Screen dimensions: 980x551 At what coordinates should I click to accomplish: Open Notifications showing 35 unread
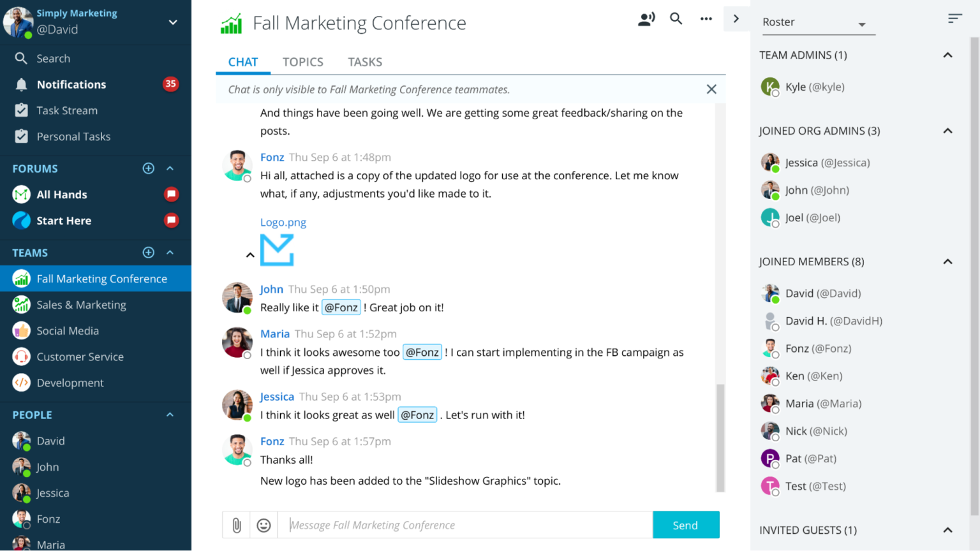[x=71, y=84]
